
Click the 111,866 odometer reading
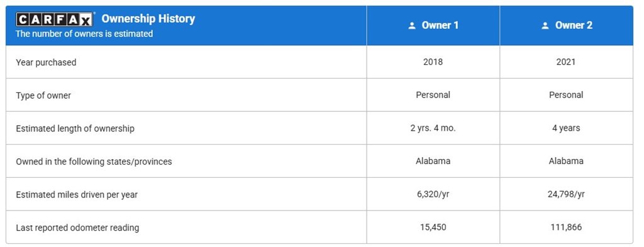[x=566, y=227]
